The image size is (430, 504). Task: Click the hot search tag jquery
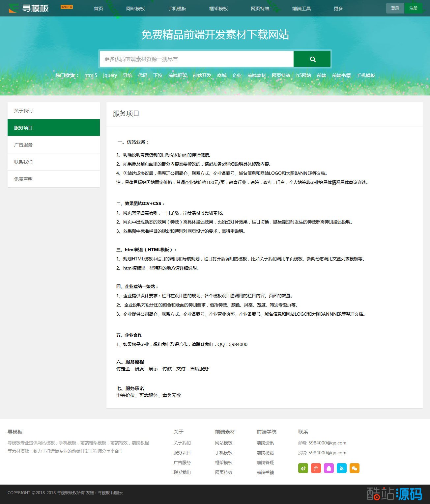click(110, 75)
